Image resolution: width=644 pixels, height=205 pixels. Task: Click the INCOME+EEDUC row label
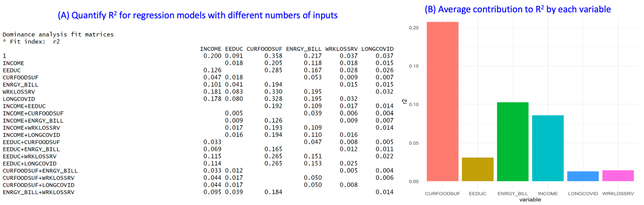[x=24, y=106]
